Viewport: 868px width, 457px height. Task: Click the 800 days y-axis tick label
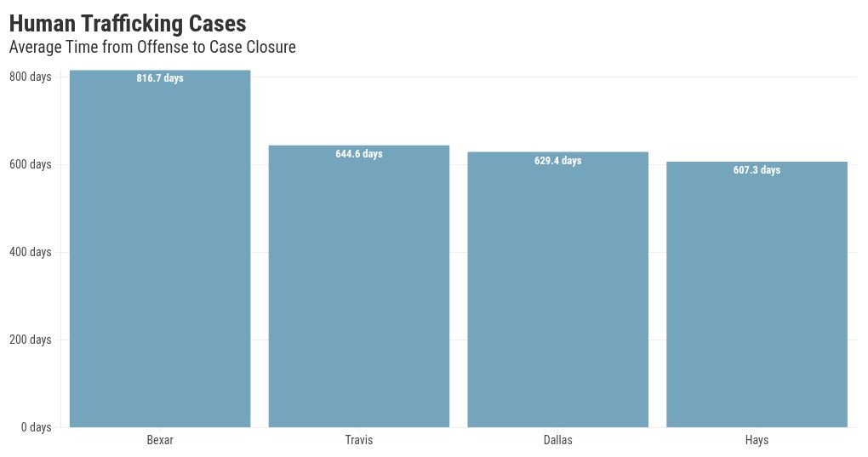[31, 77]
